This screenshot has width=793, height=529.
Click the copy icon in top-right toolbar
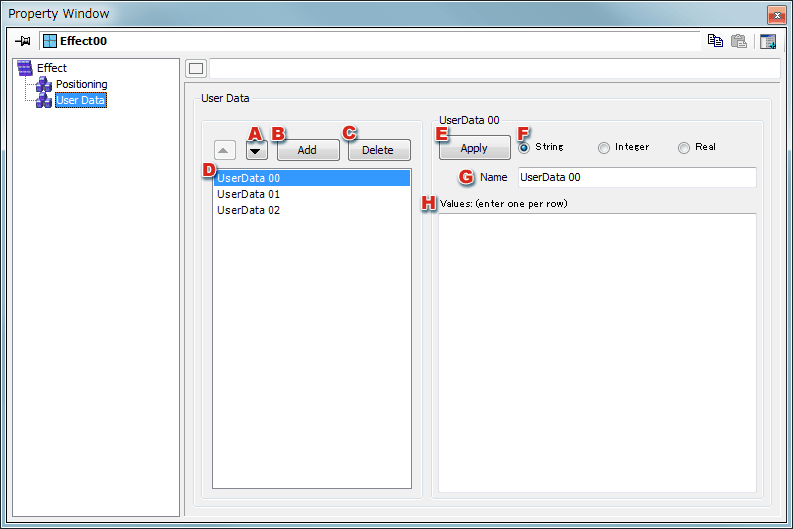click(715, 41)
